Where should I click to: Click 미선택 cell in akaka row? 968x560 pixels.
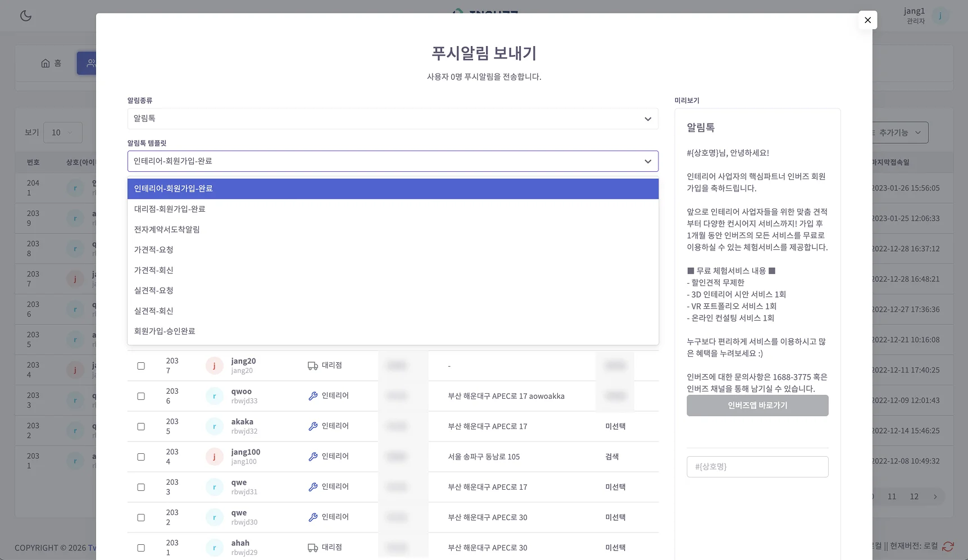[x=615, y=426]
